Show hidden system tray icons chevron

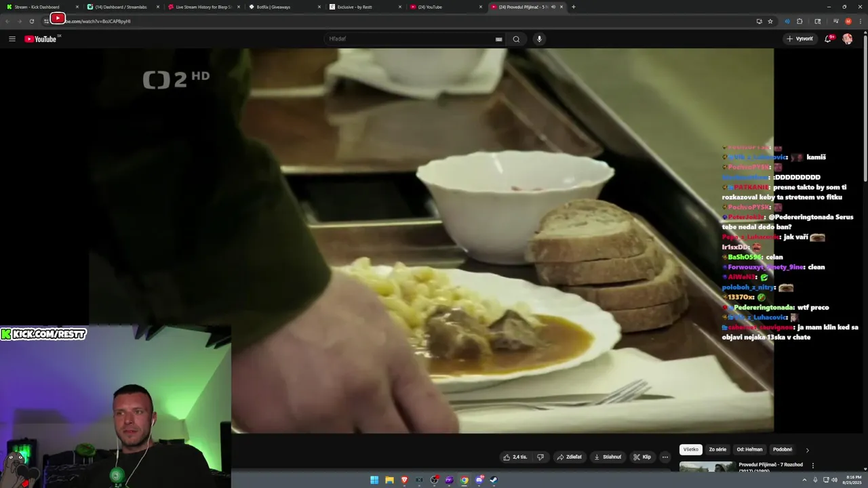pyautogui.click(x=804, y=480)
